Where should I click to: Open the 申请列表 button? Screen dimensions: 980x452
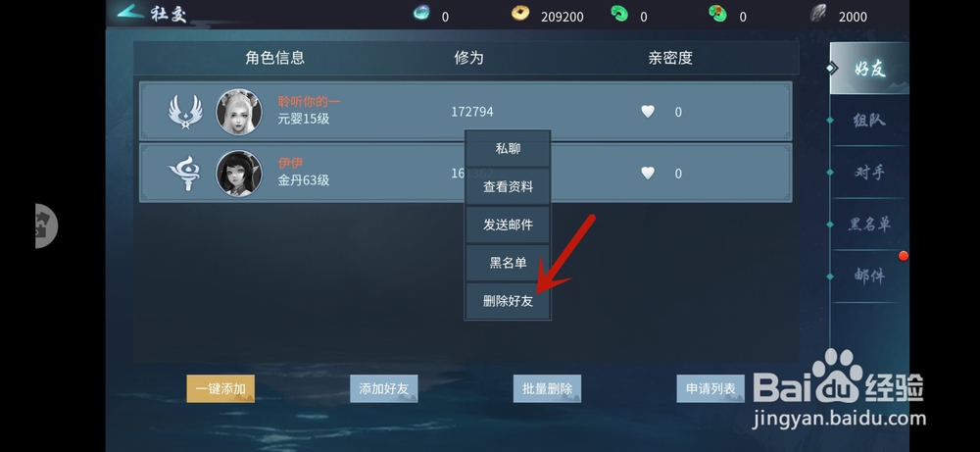pyautogui.click(x=710, y=389)
